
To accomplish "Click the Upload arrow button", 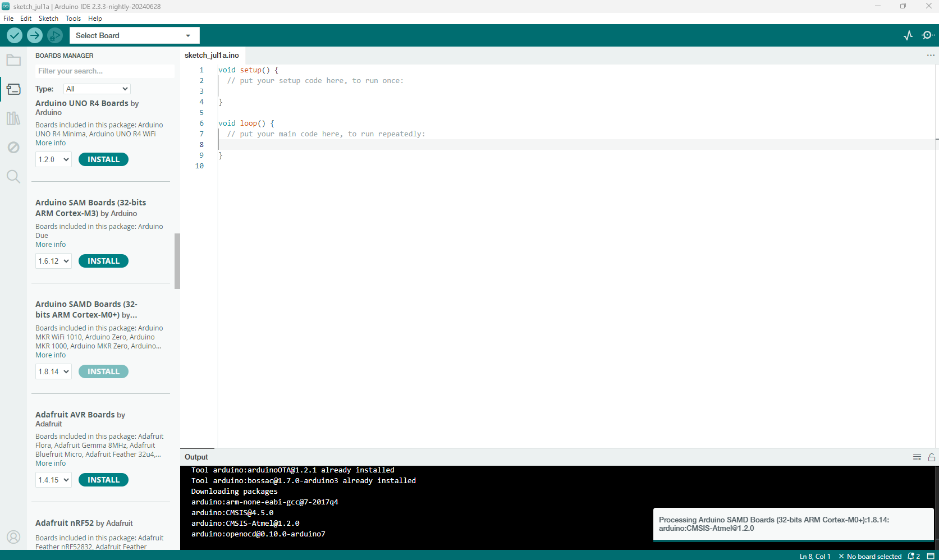I will pyautogui.click(x=35, y=35).
